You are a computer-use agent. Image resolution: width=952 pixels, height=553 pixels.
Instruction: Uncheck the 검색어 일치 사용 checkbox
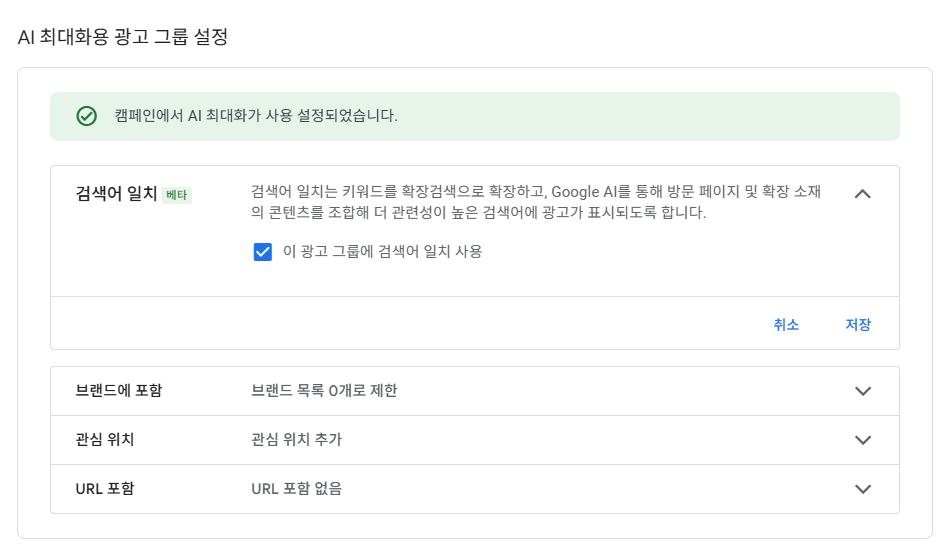pos(263,252)
